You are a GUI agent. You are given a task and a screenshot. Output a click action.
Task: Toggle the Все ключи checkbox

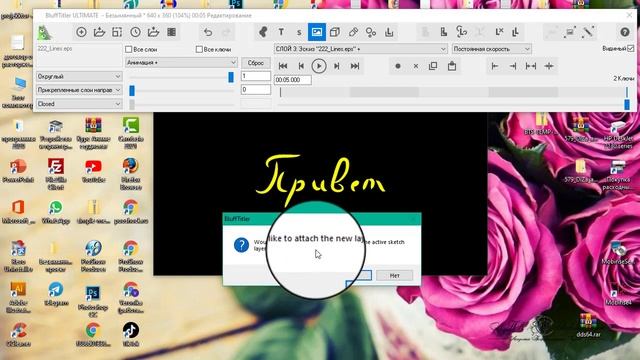199,49
